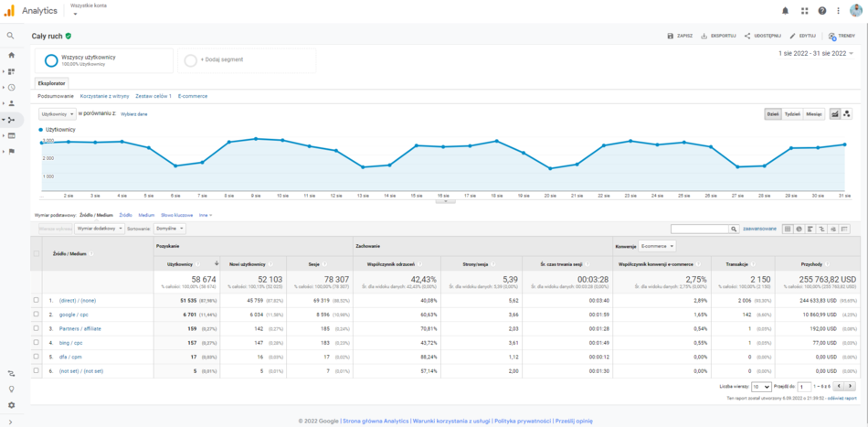This screenshot has width=868, height=427.
Task: Open the E-commerce conversions dropdown
Action: pyautogui.click(x=657, y=246)
